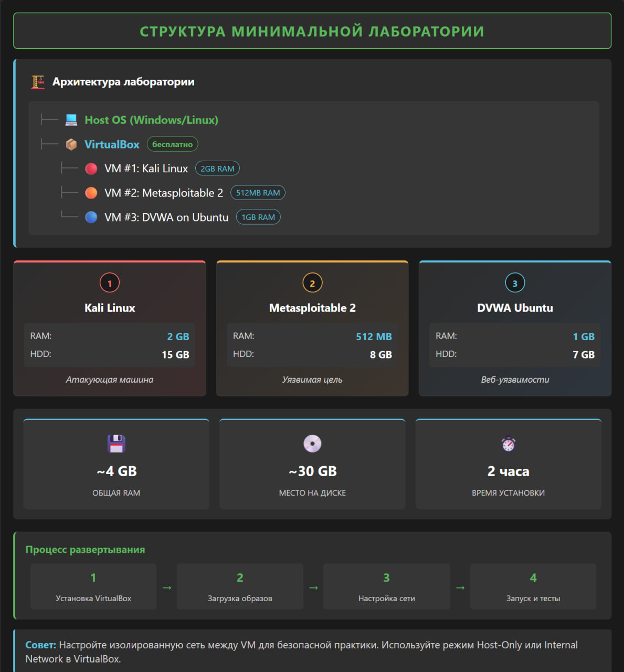
Task: Click the orange dot for VM #2
Action: [x=91, y=193]
